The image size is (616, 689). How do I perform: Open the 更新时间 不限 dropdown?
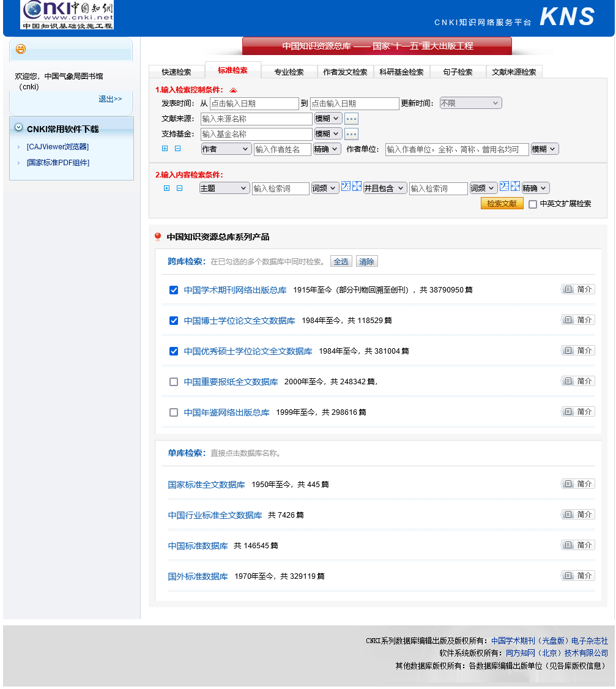470,103
